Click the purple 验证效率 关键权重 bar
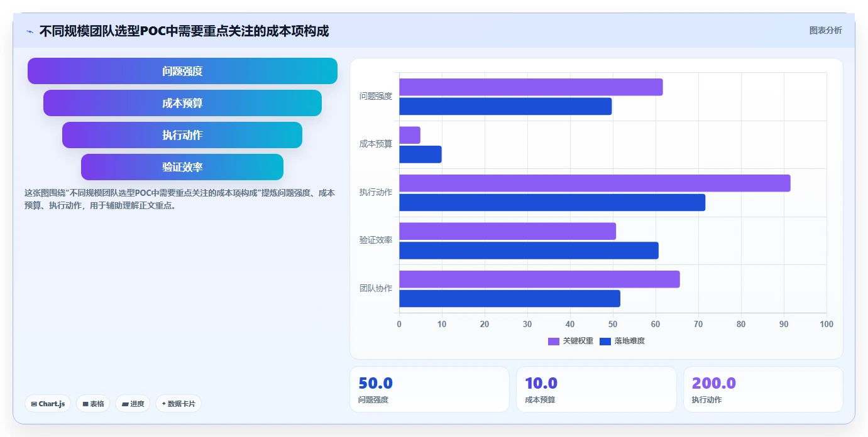 508,231
